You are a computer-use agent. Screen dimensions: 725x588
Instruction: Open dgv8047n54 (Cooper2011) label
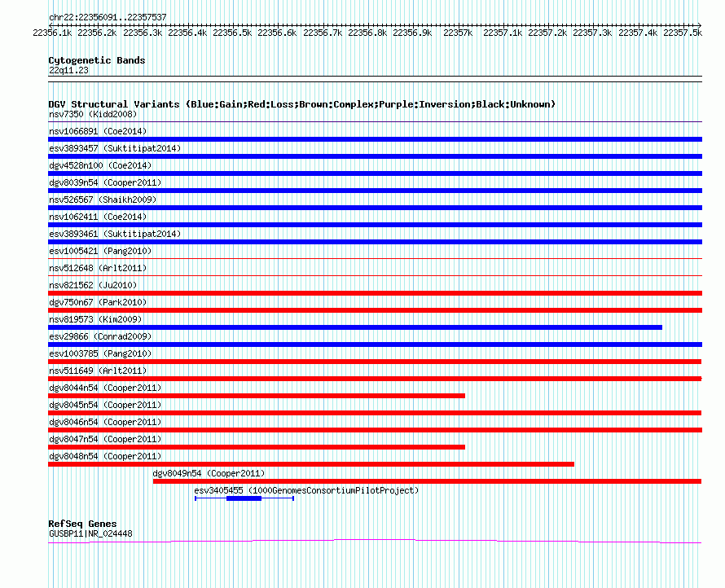pyautogui.click(x=105, y=439)
